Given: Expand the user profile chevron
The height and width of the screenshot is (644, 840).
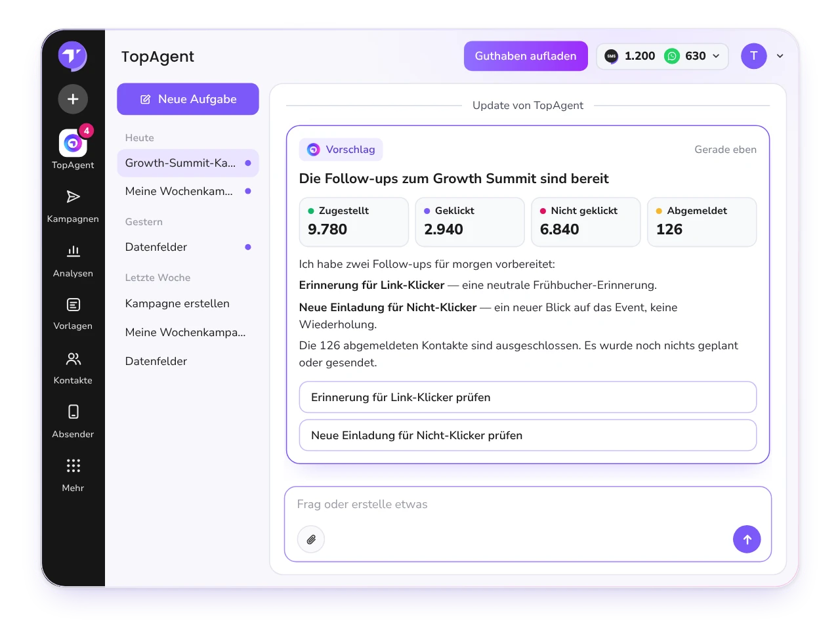Looking at the screenshot, I should [x=780, y=56].
